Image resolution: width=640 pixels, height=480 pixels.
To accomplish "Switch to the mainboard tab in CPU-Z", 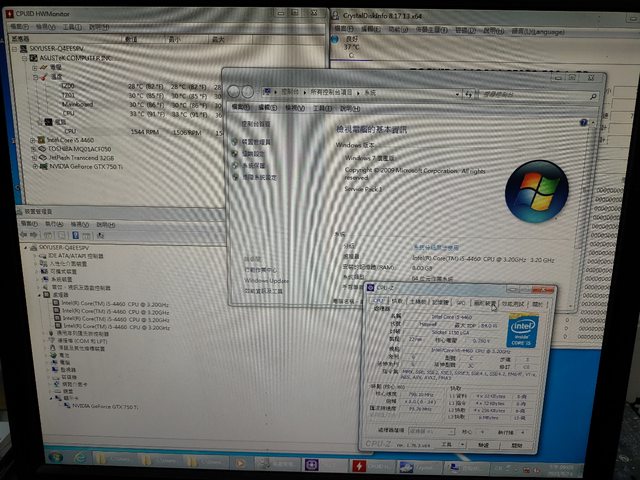I will click(x=418, y=302).
